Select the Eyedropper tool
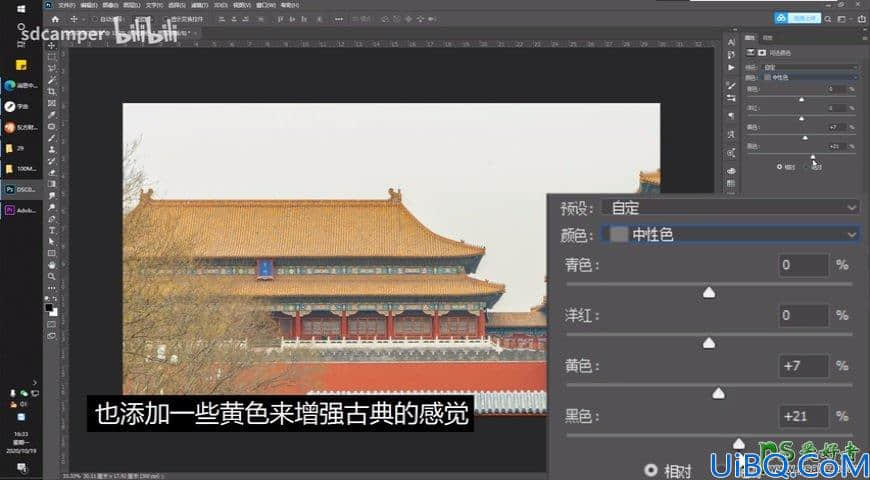Screen dimensions: 870x480 click(x=52, y=115)
